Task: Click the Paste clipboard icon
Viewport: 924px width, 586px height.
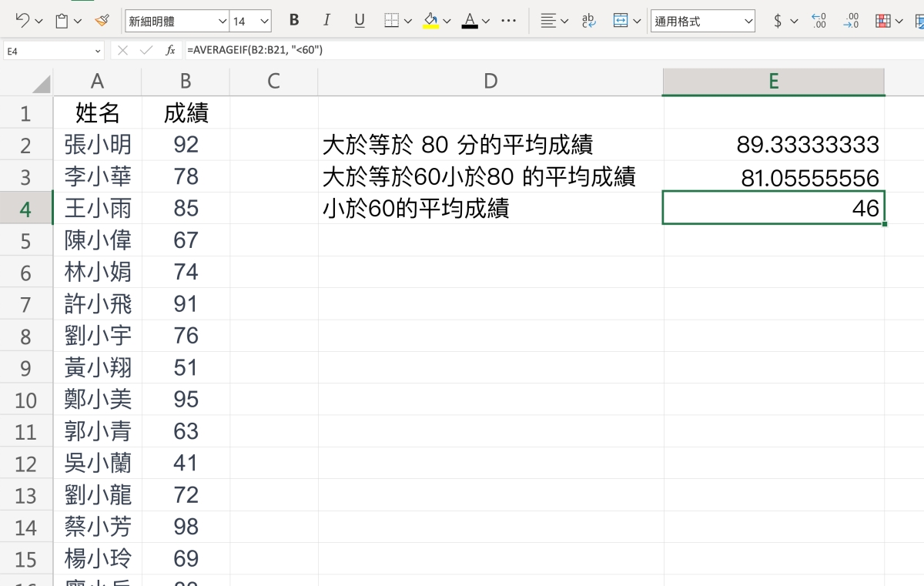Action: (x=62, y=21)
